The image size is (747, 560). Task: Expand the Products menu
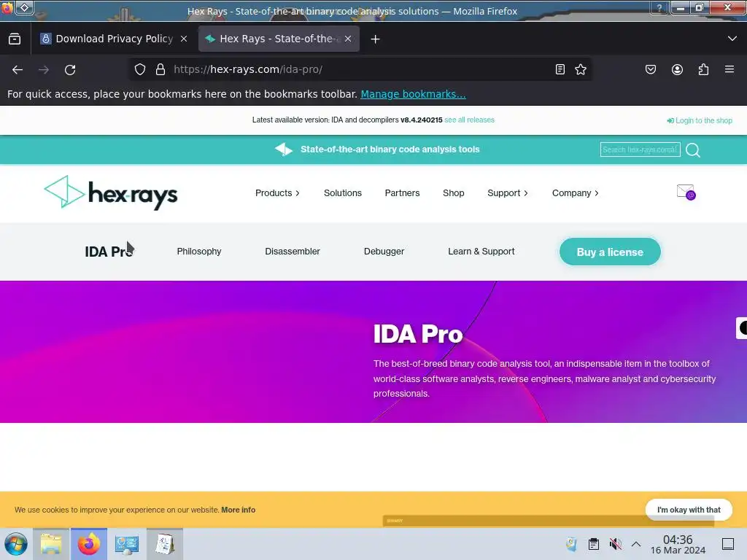277,193
